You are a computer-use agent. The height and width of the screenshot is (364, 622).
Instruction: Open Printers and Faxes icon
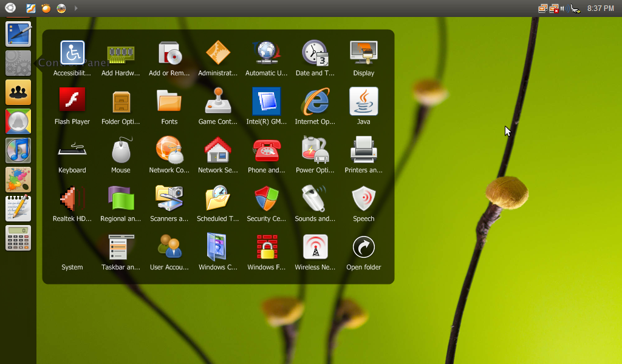coord(364,150)
